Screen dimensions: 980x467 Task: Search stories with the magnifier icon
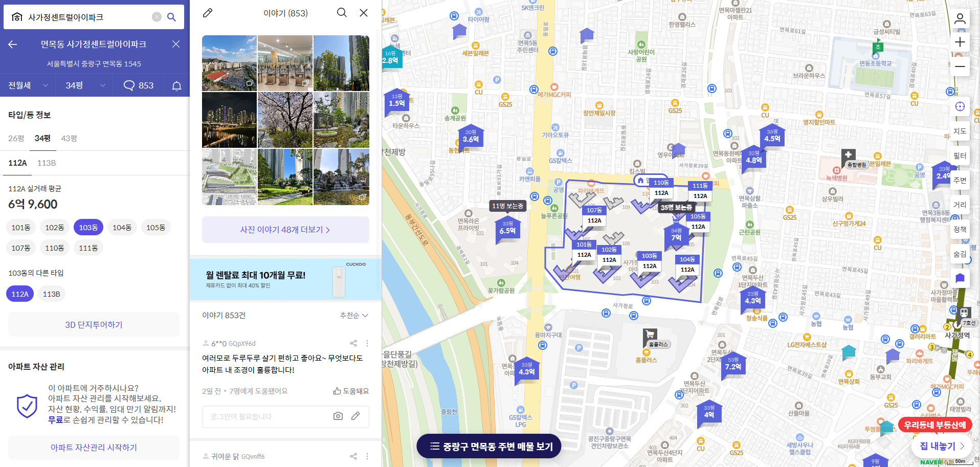point(342,12)
